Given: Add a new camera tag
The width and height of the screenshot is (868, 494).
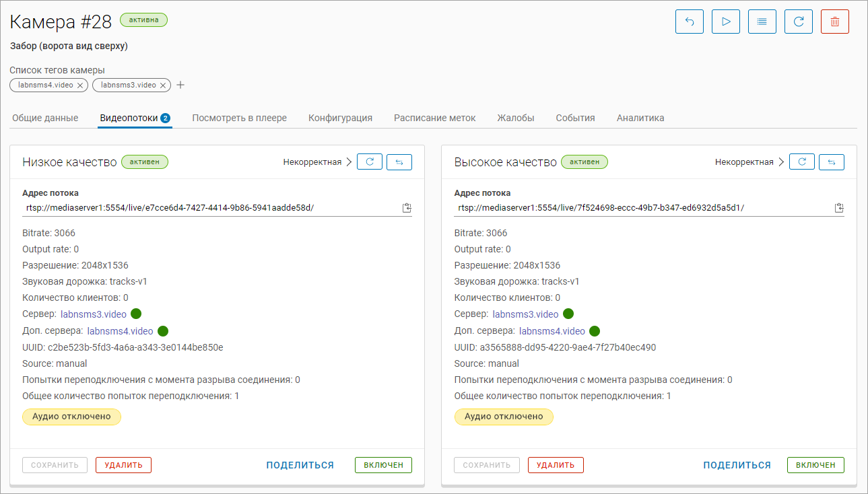Looking at the screenshot, I should (180, 85).
